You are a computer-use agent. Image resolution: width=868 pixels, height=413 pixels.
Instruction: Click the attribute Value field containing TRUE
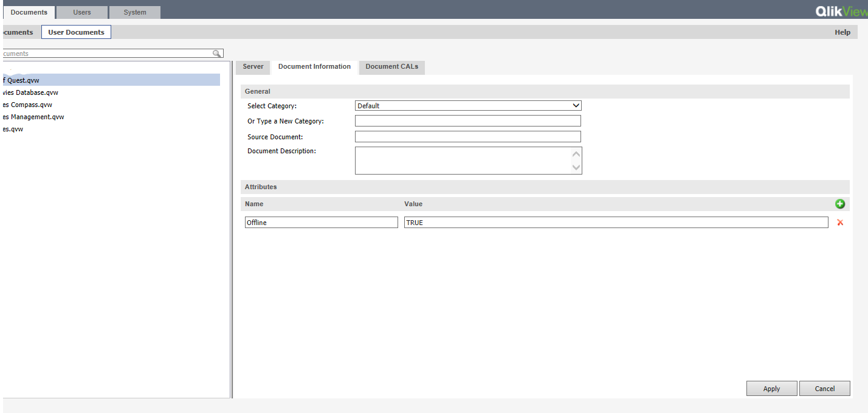tap(615, 223)
